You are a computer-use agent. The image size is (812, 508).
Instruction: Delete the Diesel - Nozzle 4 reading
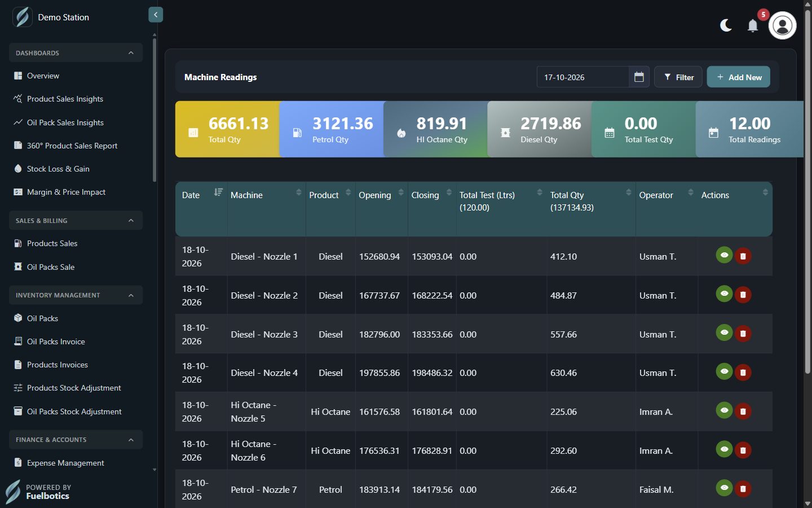click(x=743, y=373)
